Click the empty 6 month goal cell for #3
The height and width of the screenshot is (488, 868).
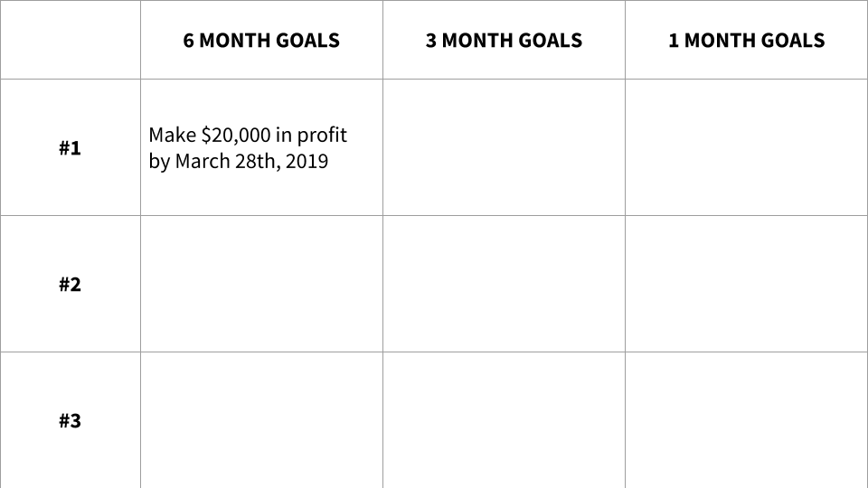tap(261, 420)
